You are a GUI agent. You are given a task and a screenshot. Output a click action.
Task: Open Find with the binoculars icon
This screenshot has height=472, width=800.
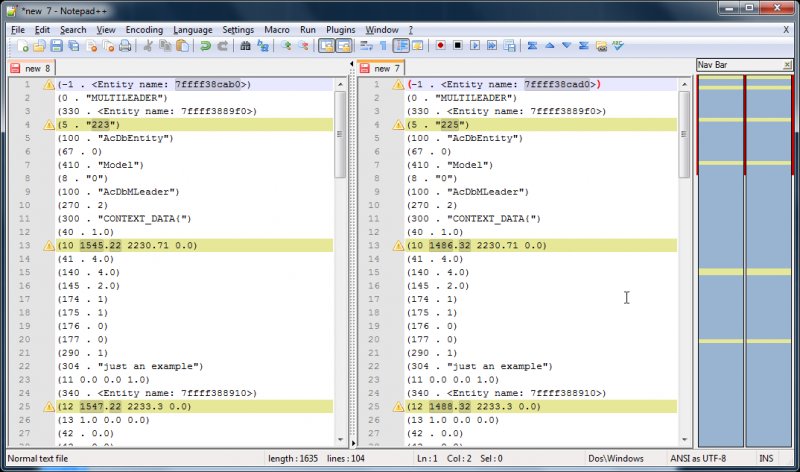click(x=245, y=46)
